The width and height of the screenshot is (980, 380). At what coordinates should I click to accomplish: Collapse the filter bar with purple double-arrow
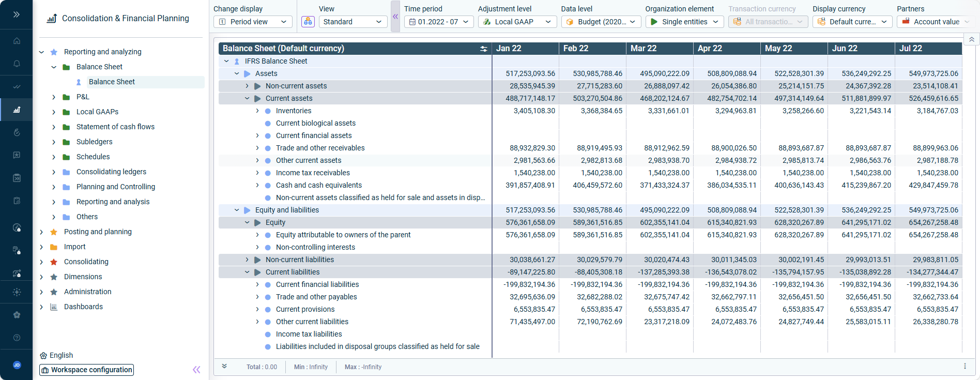395,17
